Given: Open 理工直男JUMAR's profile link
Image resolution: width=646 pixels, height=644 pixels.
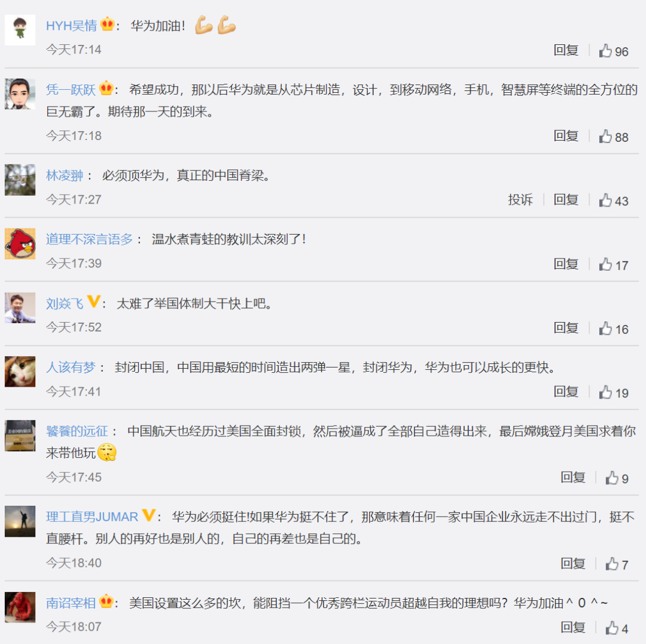Looking at the screenshot, I should [92, 517].
